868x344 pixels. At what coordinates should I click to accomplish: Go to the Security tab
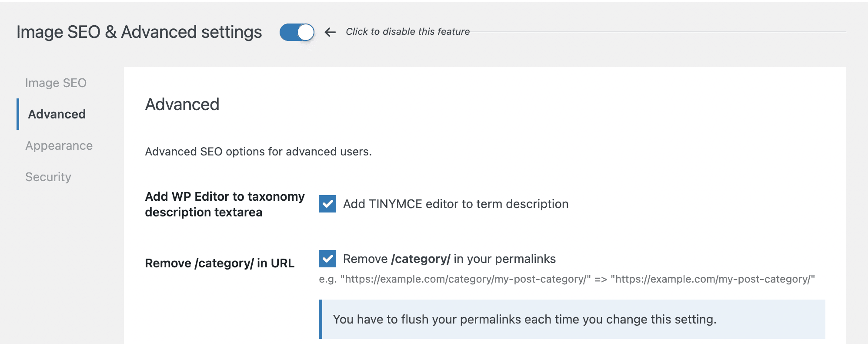click(x=48, y=177)
